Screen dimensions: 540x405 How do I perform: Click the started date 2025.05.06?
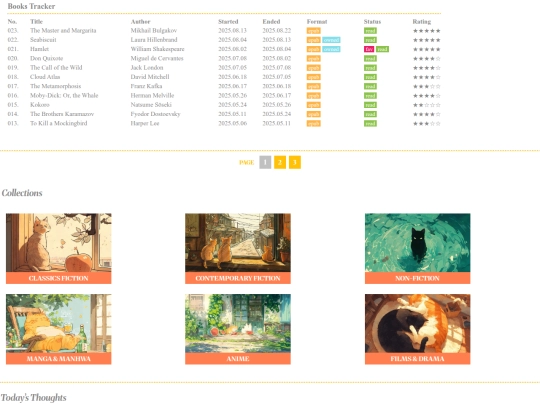[x=232, y=124]
